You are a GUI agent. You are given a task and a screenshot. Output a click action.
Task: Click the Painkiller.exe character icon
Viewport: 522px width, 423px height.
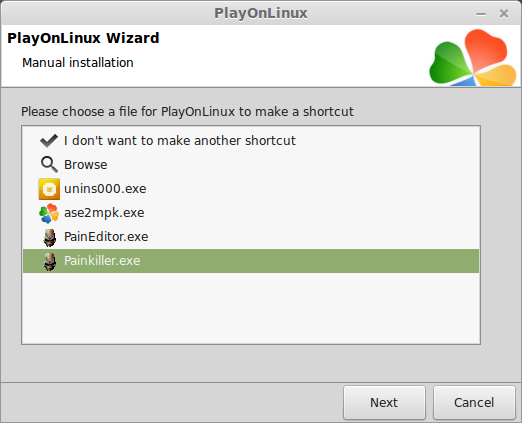click(x=50, y=261)
